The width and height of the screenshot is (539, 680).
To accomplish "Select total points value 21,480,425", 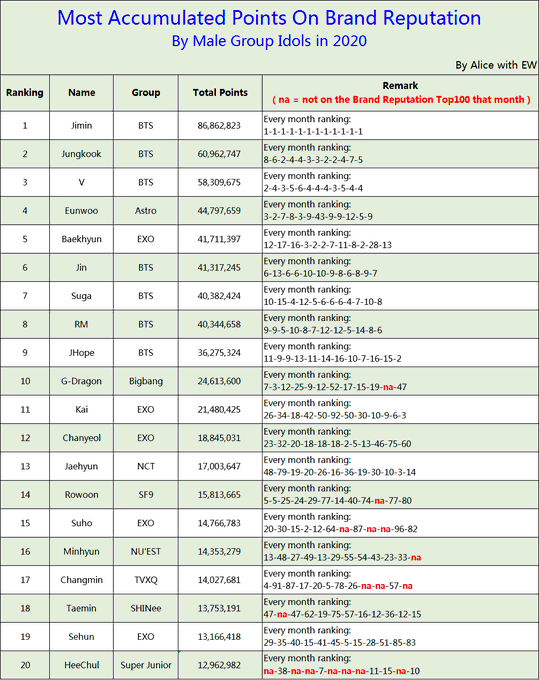I will coord(219,410).
